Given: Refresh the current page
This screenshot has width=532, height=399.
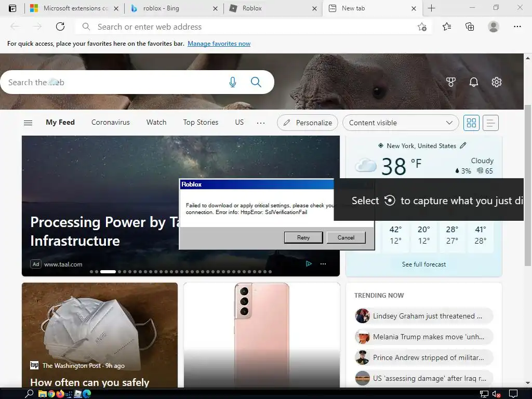Looking at the screenshot, I should pyautogui.click(x=60, y=26).
